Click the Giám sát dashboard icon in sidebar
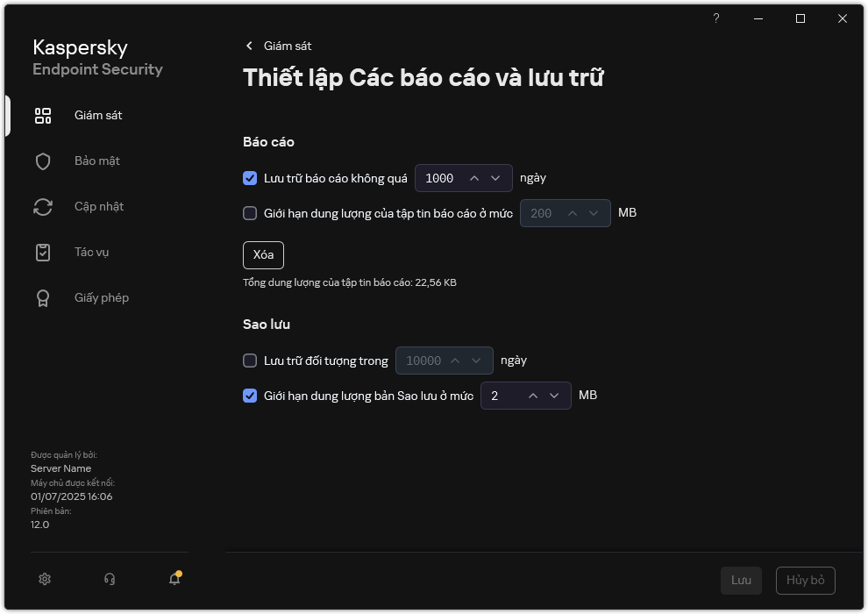Image resolution: width=868 pixels, height=614 pixels. point(43,116)
